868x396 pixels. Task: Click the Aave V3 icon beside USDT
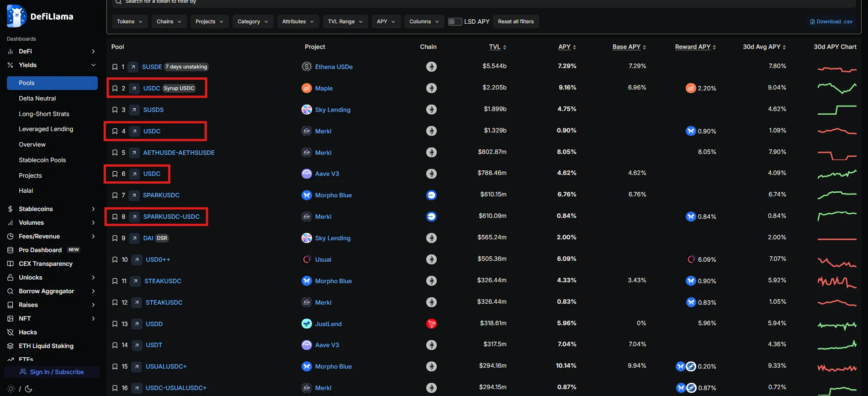[307, 345]
